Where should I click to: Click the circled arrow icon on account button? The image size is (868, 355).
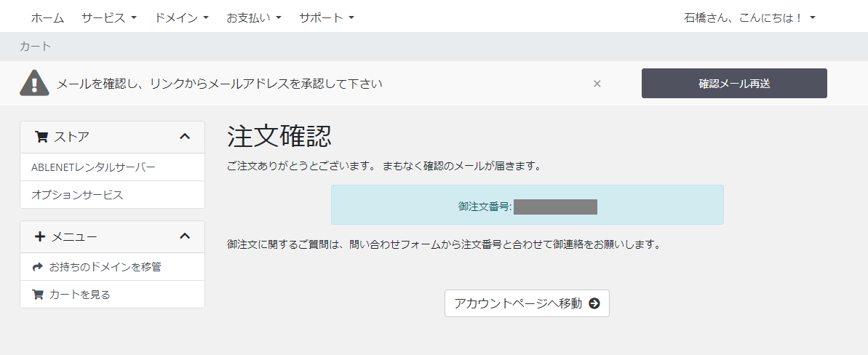click(x=594, y=303)
